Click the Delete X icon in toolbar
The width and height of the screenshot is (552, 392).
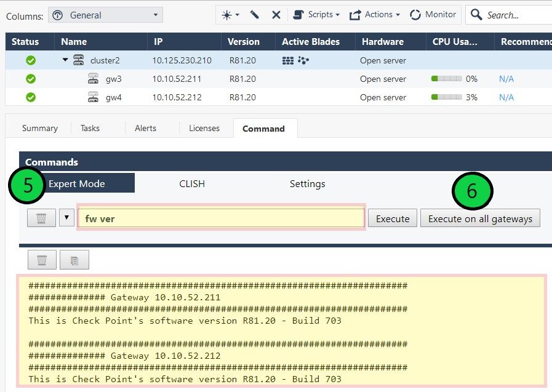pos(276,15)
